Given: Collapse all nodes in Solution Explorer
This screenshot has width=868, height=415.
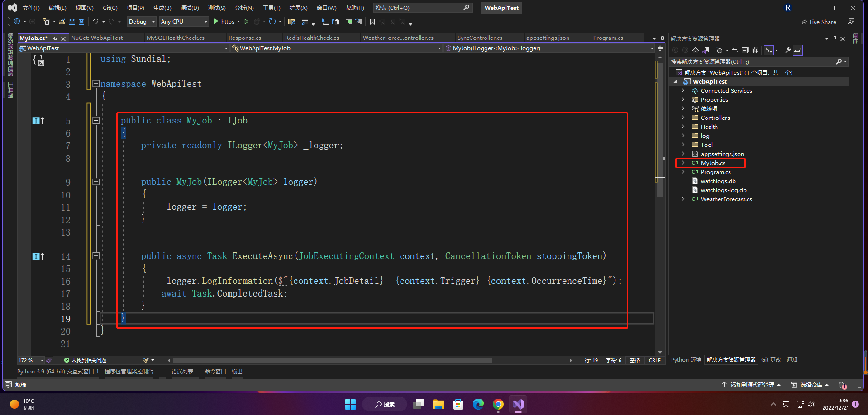Looking at the screenshot, I should click(745, 50).
